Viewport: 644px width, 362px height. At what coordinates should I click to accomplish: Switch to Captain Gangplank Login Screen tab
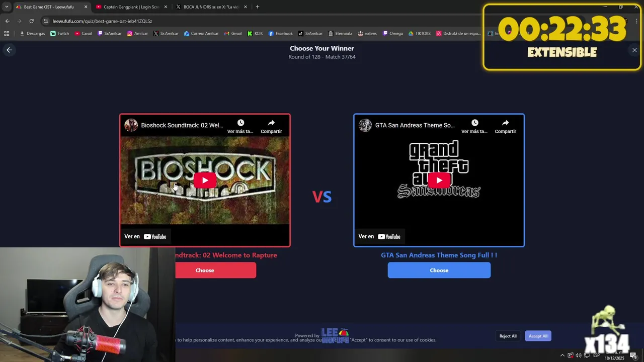click(132, 7)
